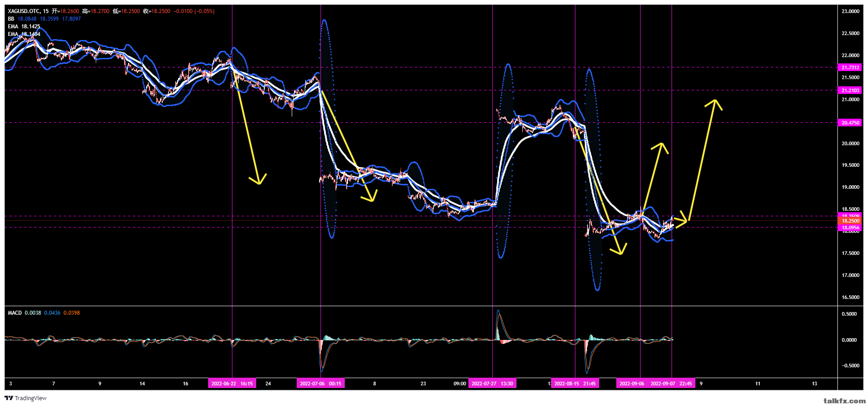Click the orange 18.2500 current price label
868x406 pixels.
(x=850, y=221)
